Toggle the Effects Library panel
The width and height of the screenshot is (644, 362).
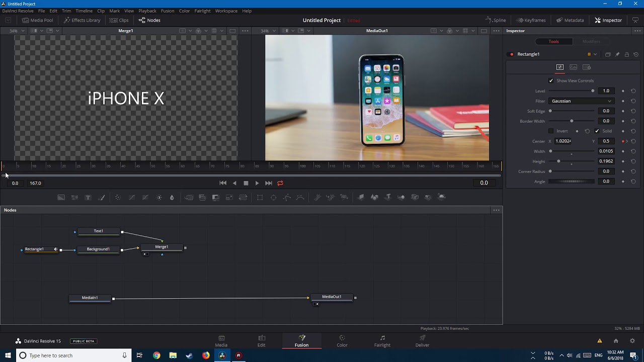tap(82, 20)
